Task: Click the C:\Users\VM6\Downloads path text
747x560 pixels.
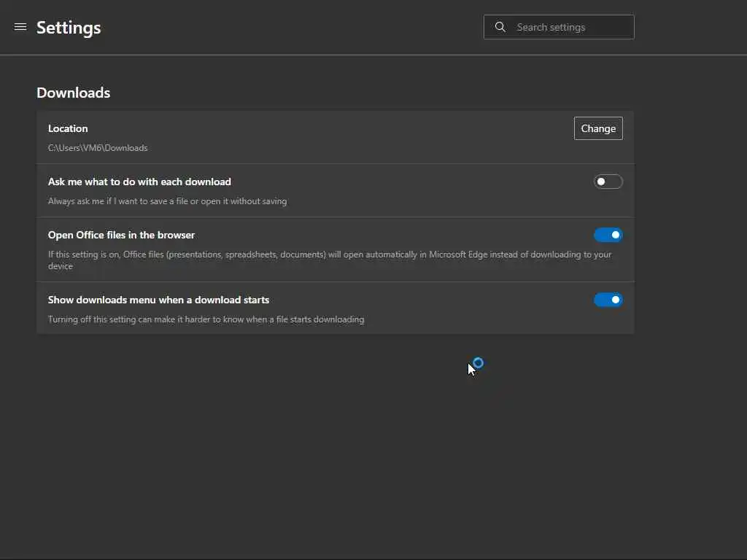Action: pos(98,148)
